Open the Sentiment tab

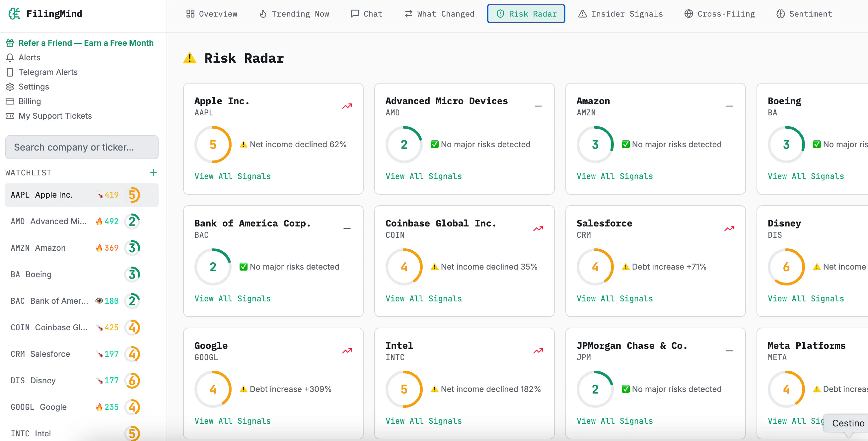pyautogui.click(x=804, y=14)
